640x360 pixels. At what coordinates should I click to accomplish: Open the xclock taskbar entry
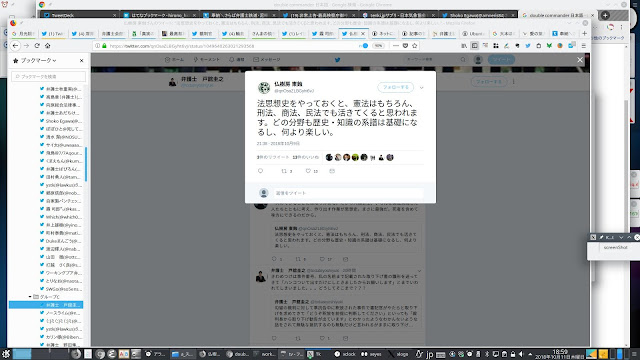345,354
